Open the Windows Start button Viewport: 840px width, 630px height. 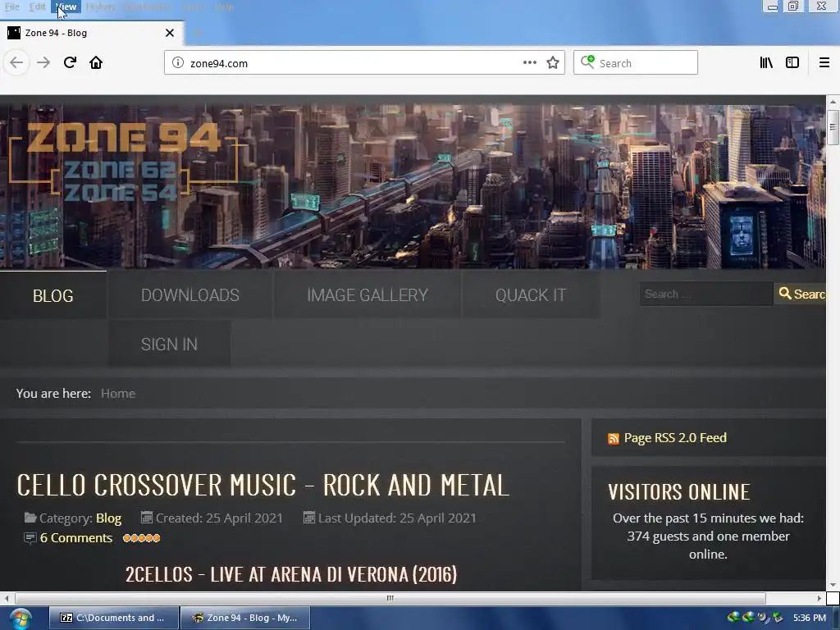coord(21,619)
